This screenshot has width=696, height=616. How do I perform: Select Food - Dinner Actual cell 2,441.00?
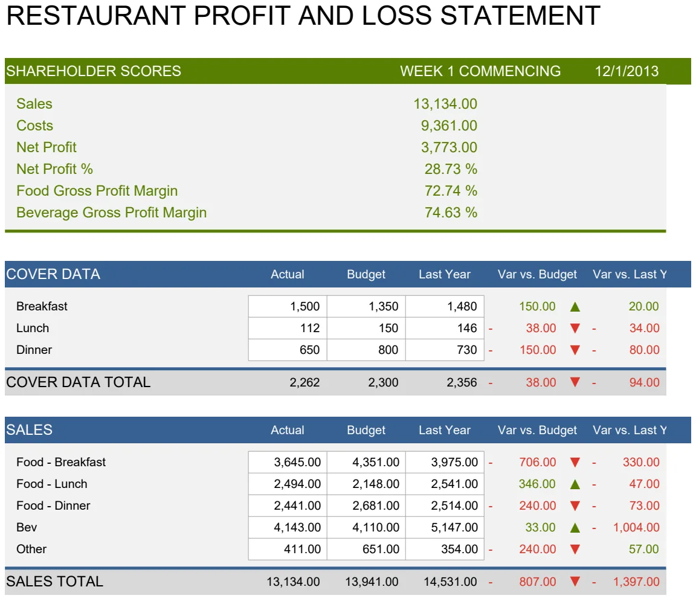click(288, 505)
